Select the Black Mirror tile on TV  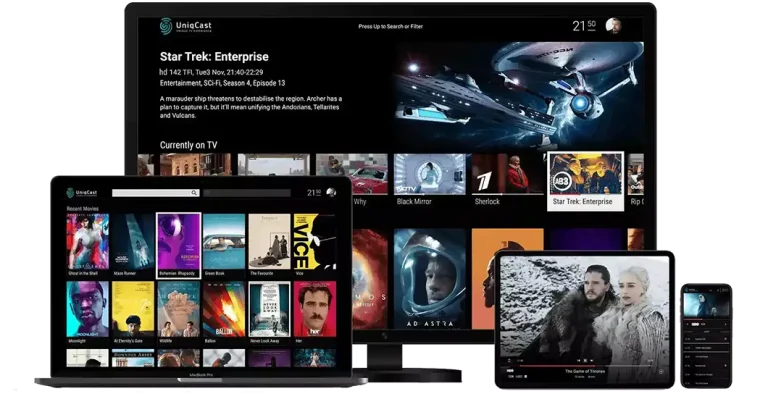pos(430,180)
